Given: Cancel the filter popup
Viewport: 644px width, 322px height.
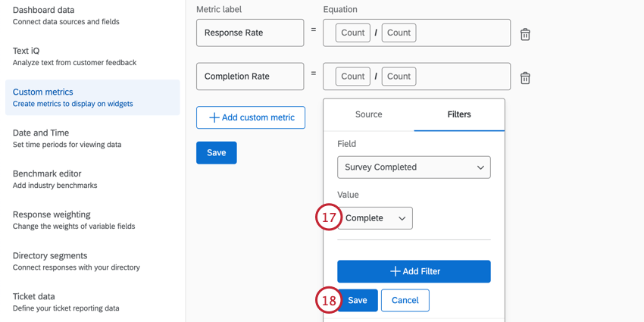Looking at the screenshot, I should point(405,300).
